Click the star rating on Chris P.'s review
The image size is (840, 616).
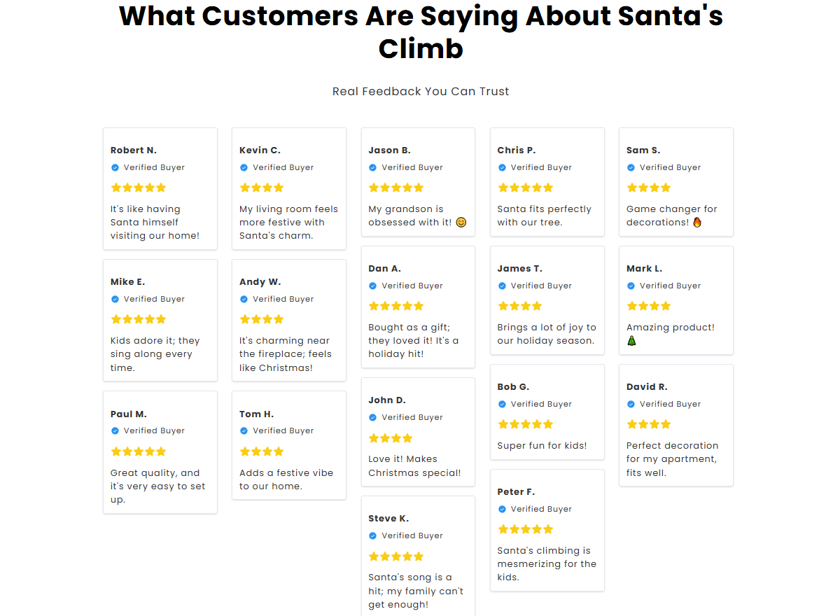tap(525, 188)
